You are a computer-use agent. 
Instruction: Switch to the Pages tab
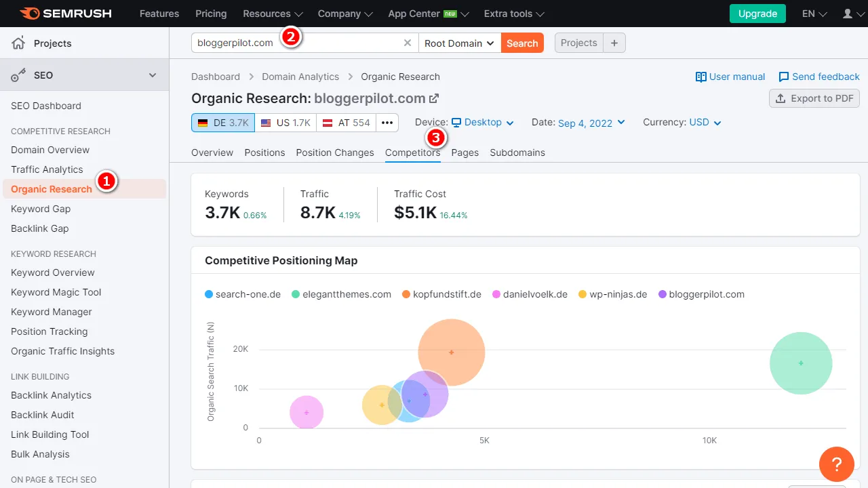click(465, 152)
